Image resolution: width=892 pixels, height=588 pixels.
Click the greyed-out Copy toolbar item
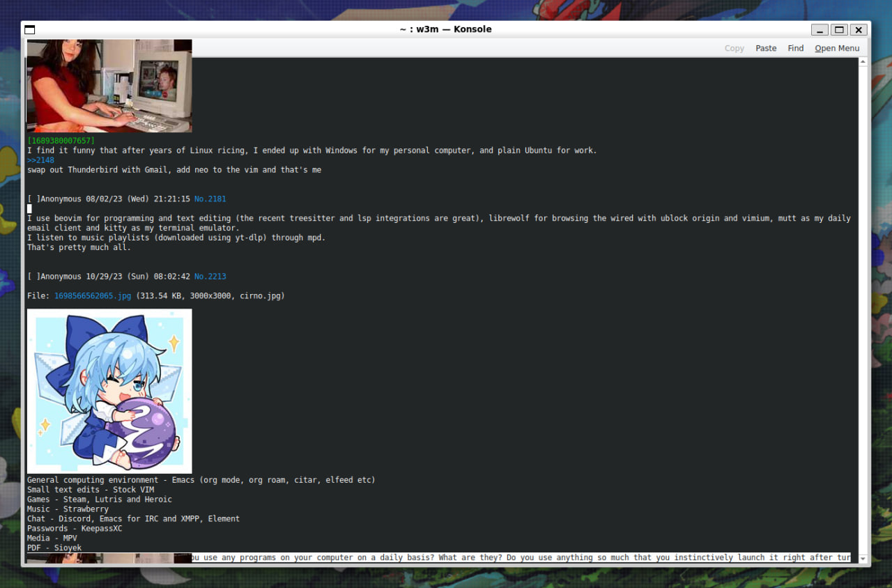pos(734,48)
